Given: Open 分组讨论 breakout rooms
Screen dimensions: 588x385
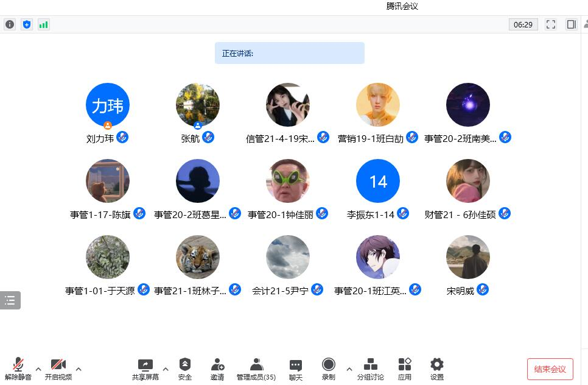Looking at the screenshot, I should 370,369.
